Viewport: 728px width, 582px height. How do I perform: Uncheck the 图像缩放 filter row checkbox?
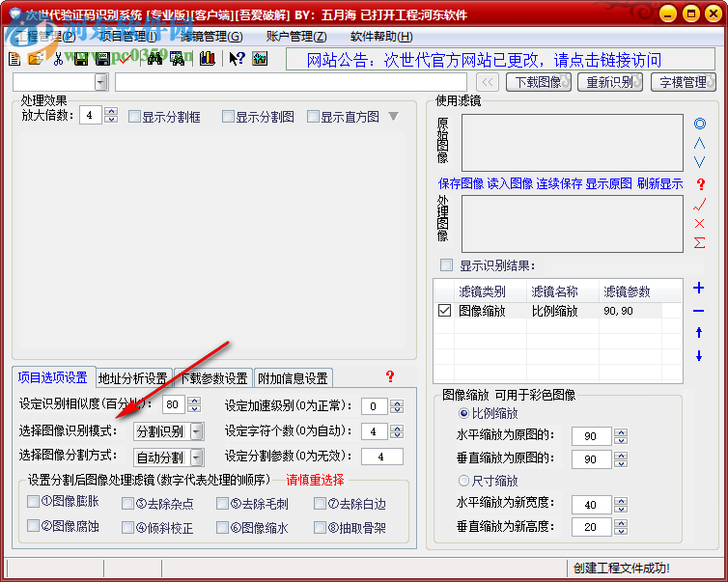444,311
